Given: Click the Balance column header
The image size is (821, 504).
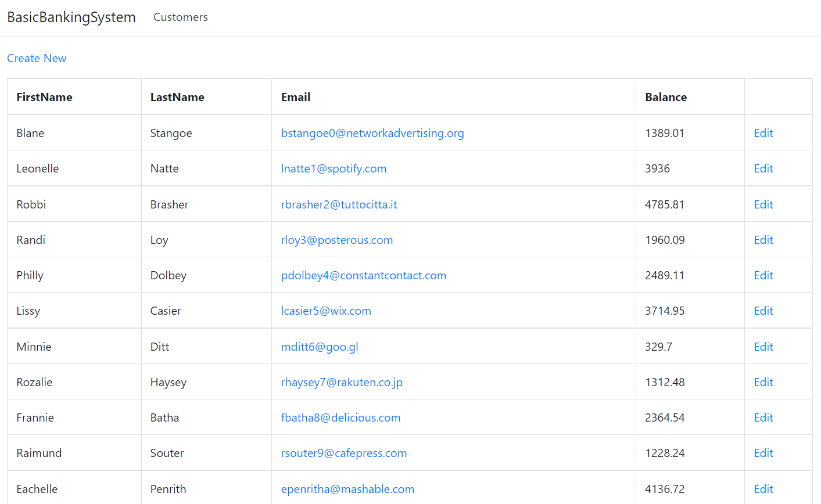Looking at the screenshot, I should click(x=665, y=97).
